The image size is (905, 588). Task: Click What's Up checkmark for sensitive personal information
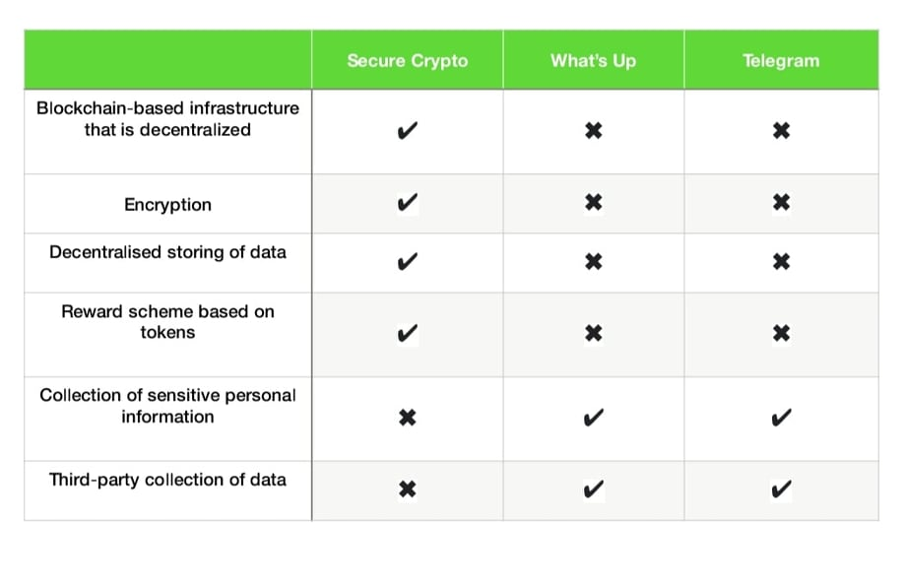(593, 419)
